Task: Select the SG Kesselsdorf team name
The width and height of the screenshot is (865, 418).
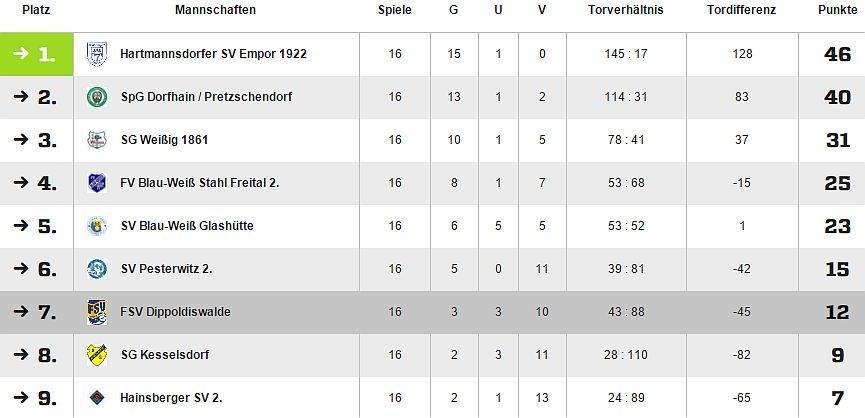Action: point(164,355)
